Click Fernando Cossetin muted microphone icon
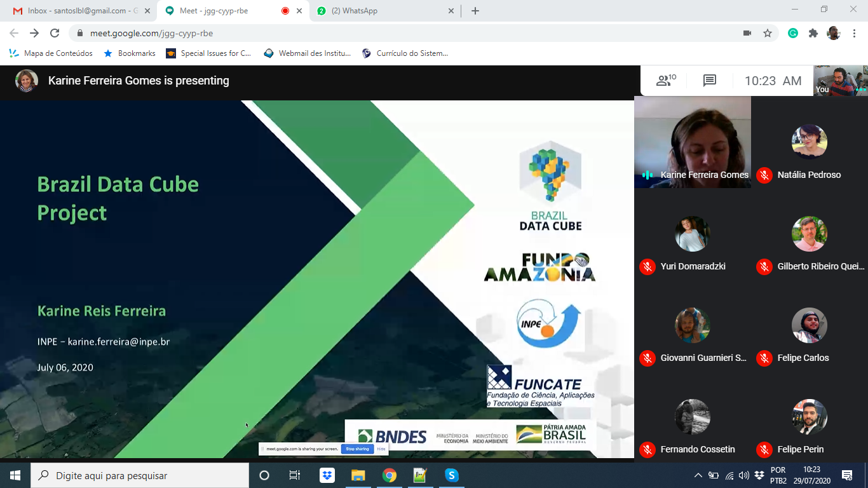This screenshot has height=488, width=868. point(648,449)
